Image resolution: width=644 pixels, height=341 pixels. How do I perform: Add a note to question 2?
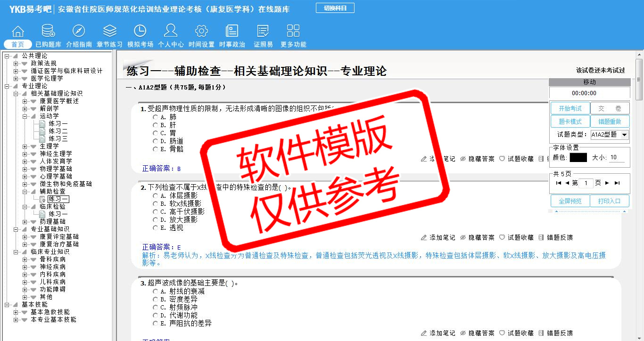pyautogui.click(x=438, y=238)
